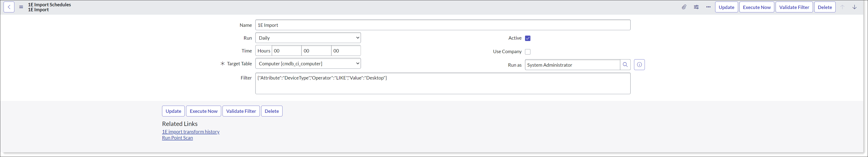The height and width of the screenshot is (157, 868).
Task: Click into the Name field
Action: click(x=443, y=25)
